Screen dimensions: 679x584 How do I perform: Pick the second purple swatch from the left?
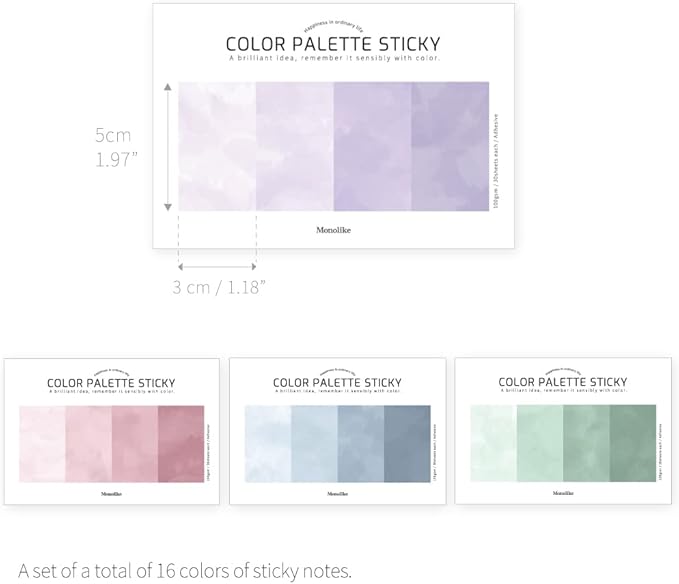click(294, 146)
